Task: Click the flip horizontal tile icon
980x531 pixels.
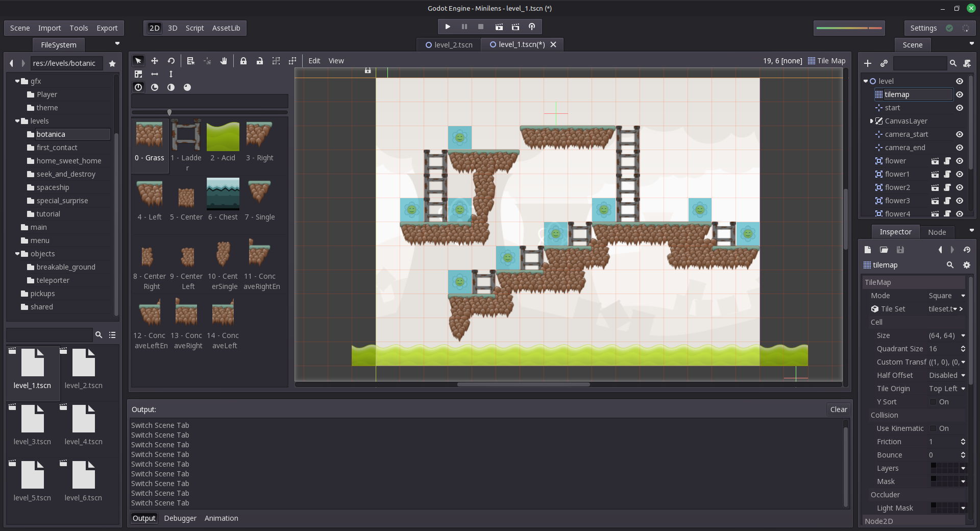Action: click(155, 74)
